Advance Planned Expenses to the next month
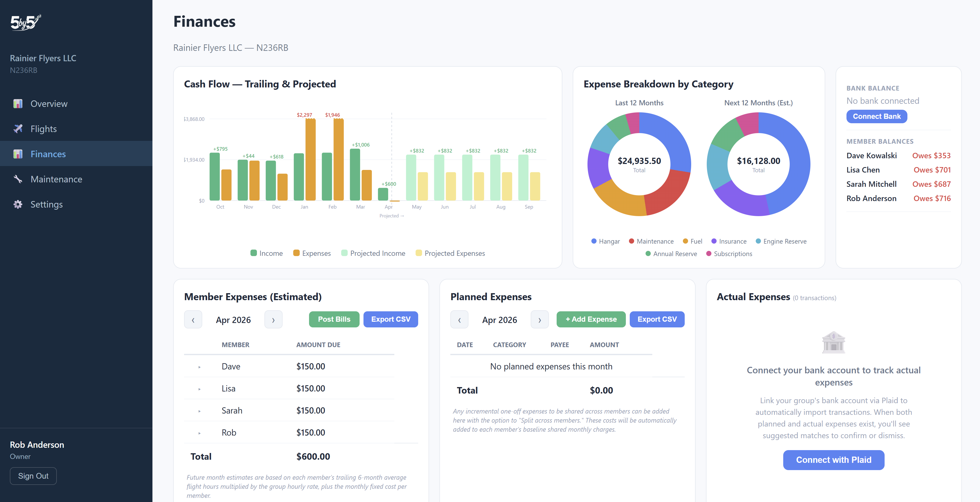Viewport: 980px width, 502px height. pos(540,319)
